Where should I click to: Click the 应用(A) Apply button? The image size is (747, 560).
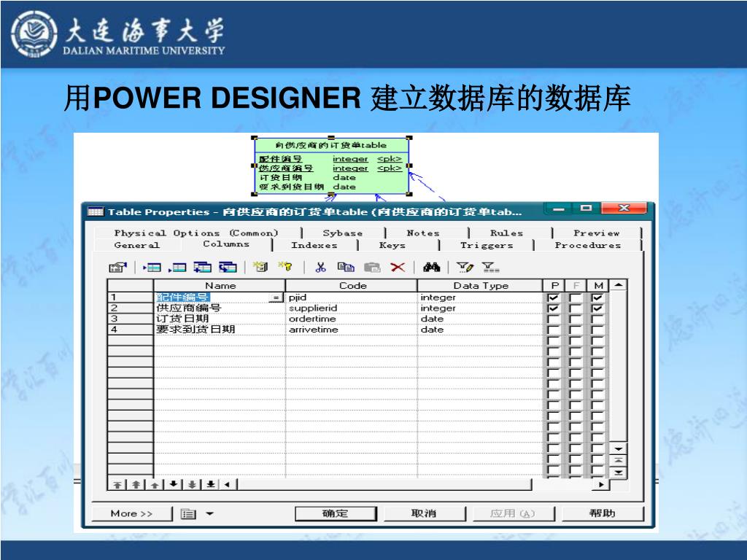(513, 514)
